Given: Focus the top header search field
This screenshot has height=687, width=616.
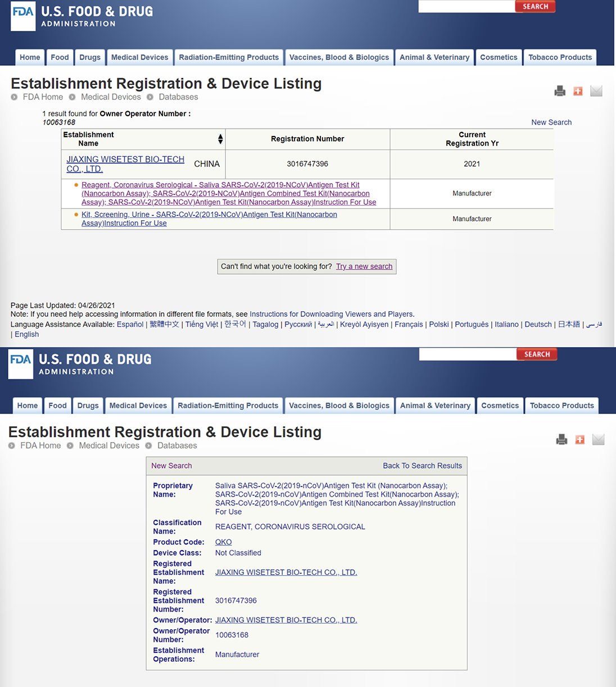Looking at the screenshot, I should tap(467, 7).
